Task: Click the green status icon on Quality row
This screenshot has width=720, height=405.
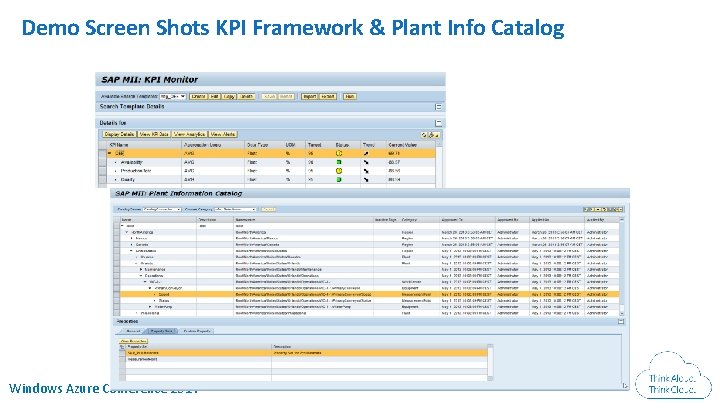Action: (339, 180)
